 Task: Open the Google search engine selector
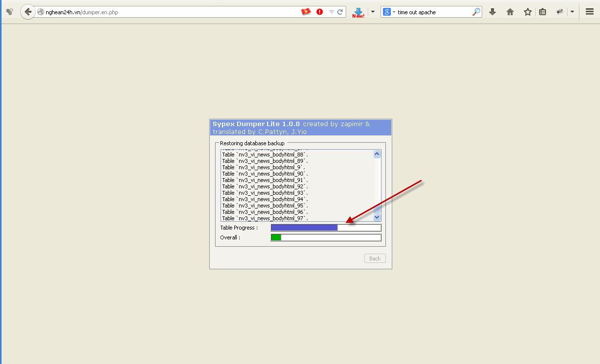(388, 12)
